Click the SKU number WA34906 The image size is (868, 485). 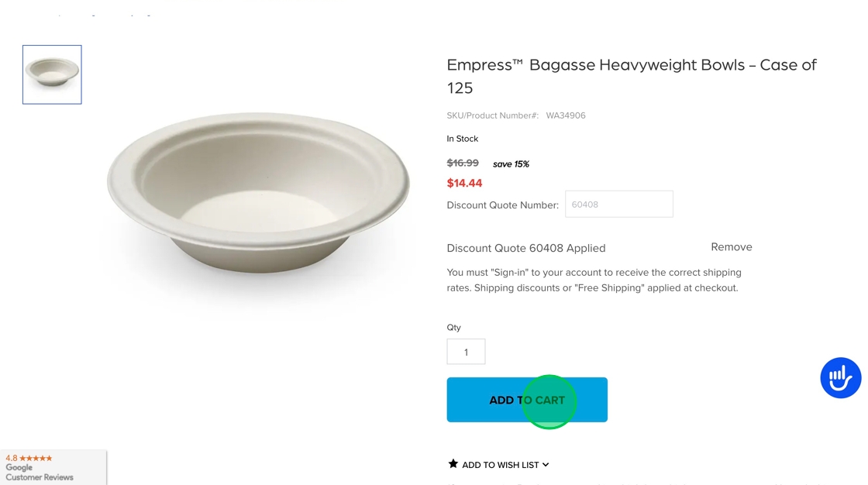pyautogui.click(x=566, y=115)
